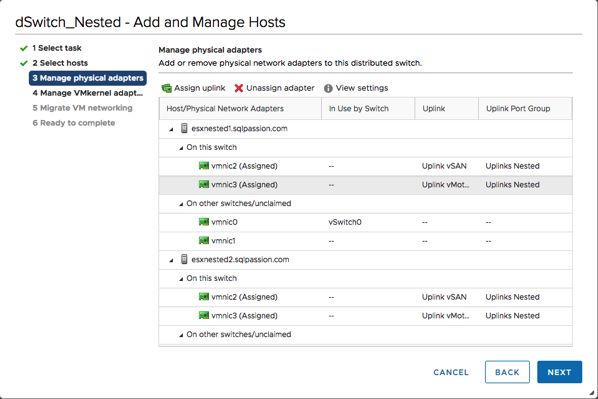Click the CANCEL button
This screenshot has height=399, width=598.
click(451, 372)
